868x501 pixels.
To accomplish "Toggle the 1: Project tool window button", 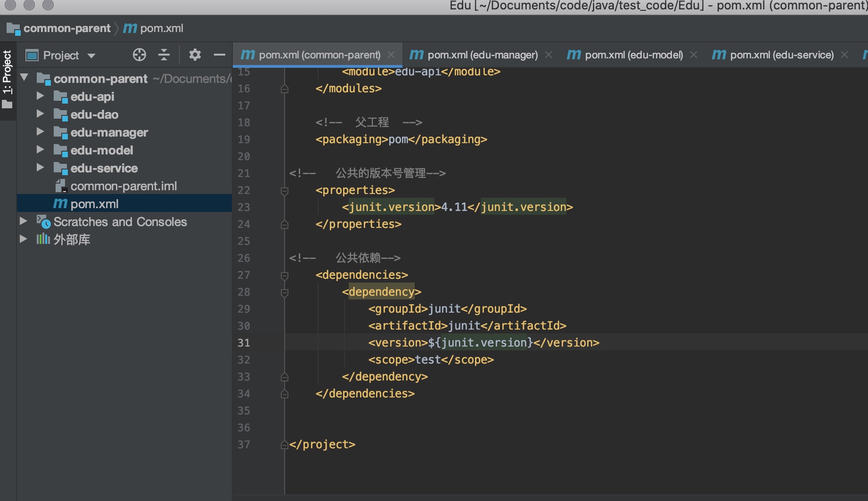I will (7, 80).
